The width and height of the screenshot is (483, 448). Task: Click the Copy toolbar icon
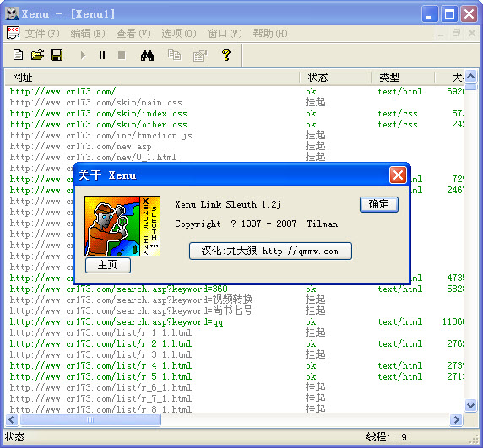[x=174, y=55]
